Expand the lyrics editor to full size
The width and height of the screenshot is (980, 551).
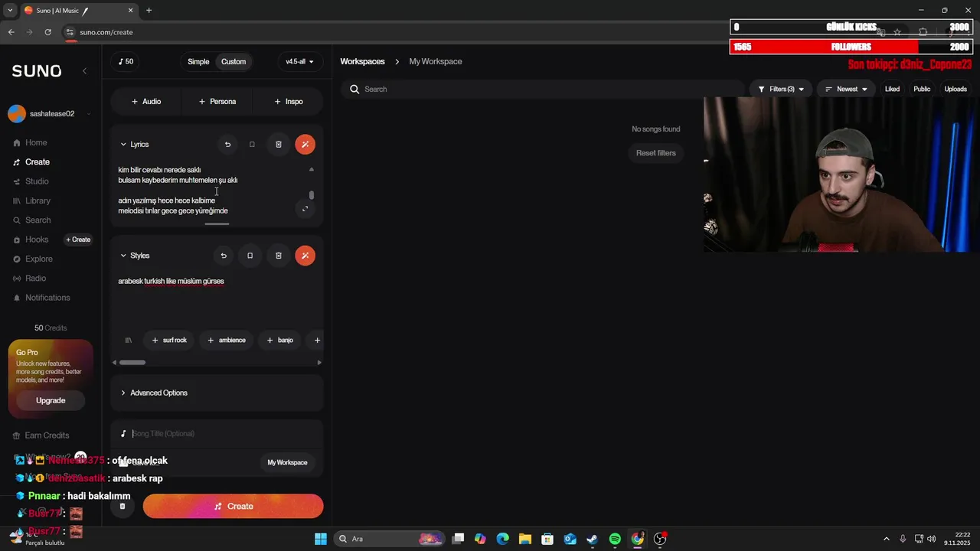click(305, 208)
